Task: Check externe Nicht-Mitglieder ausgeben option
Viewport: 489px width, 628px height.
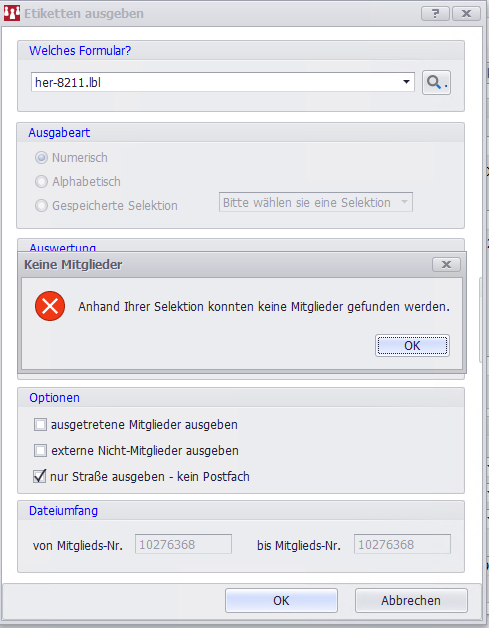Action: point(40,451)
